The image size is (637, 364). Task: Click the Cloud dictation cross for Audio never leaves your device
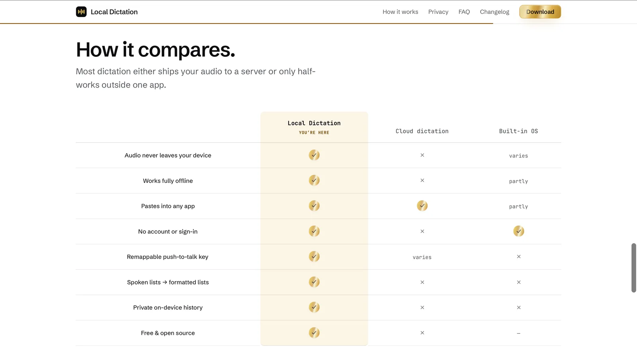(x=422, y=155)
